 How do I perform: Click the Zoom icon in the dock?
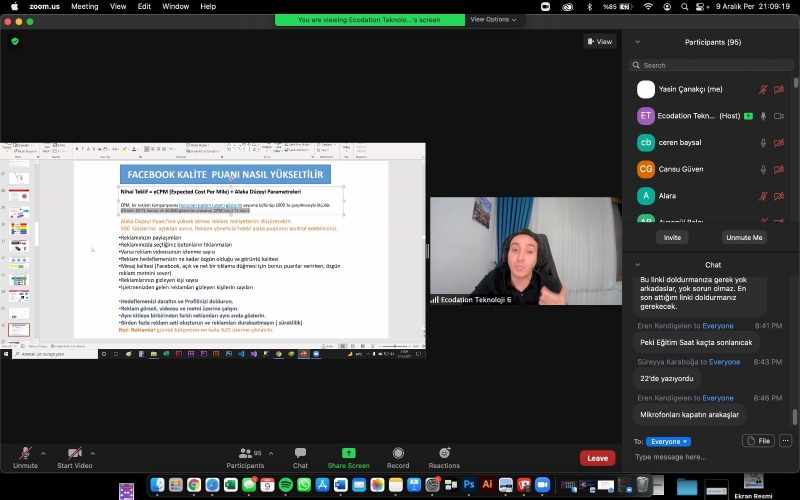(x=542, y=484)
